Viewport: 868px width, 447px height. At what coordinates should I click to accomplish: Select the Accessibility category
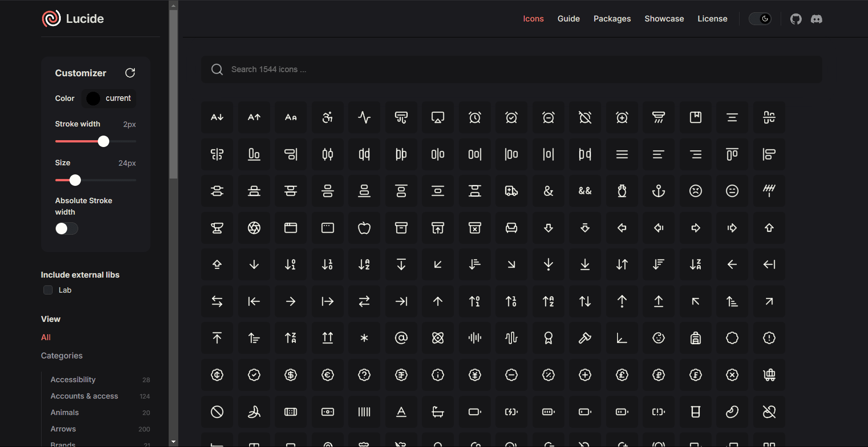coord(73,379)
